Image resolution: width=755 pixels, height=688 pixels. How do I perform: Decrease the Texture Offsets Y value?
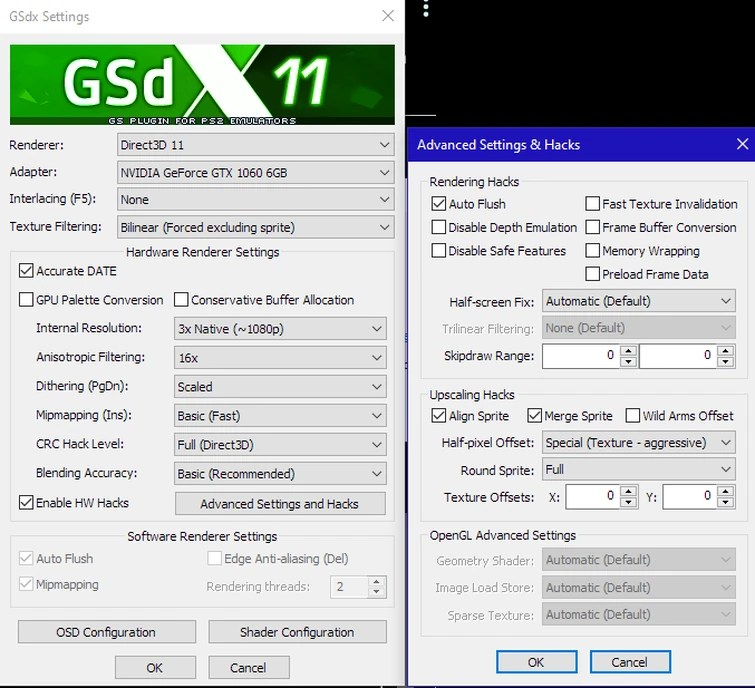tap(725, 502)
